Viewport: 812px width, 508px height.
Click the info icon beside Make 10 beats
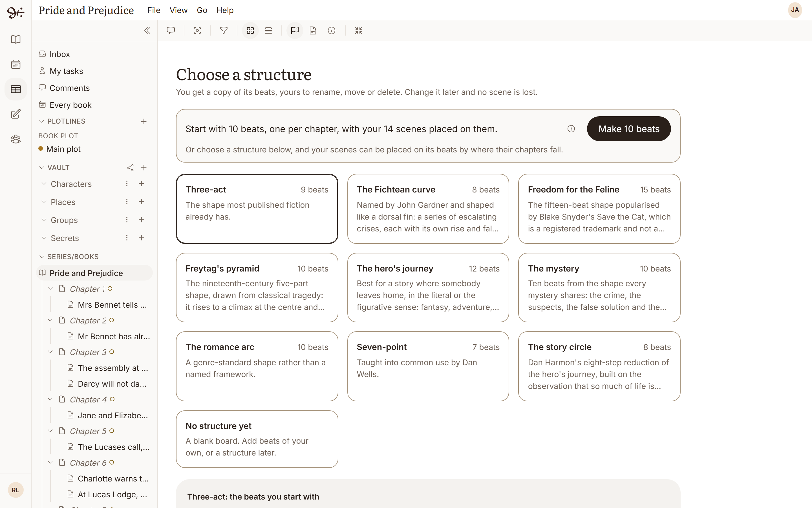(x=571, y=129)
